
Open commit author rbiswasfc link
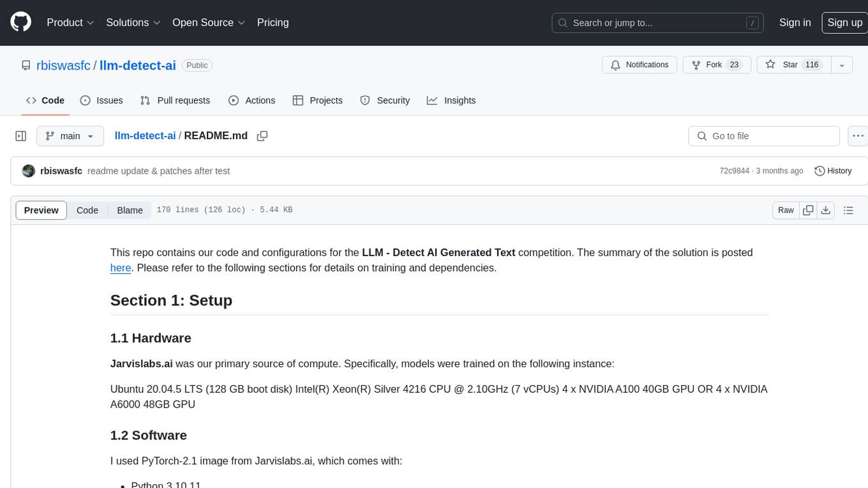[61, 171]
